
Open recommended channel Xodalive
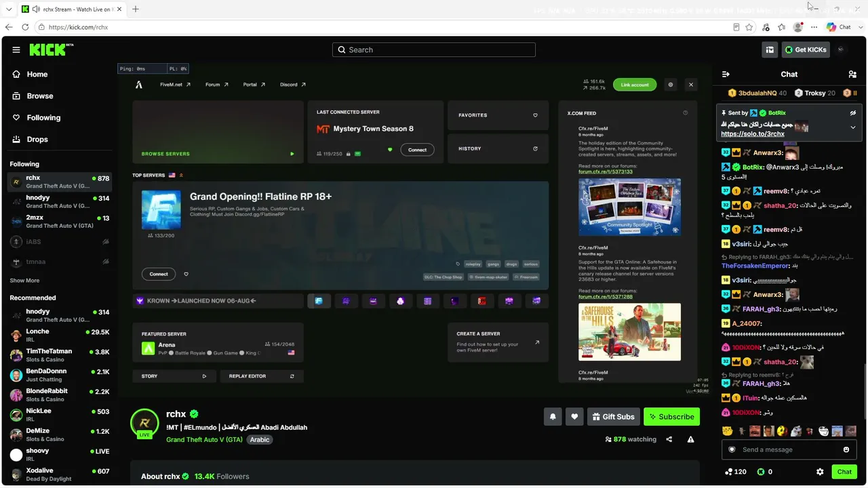(x=59, y=474)
